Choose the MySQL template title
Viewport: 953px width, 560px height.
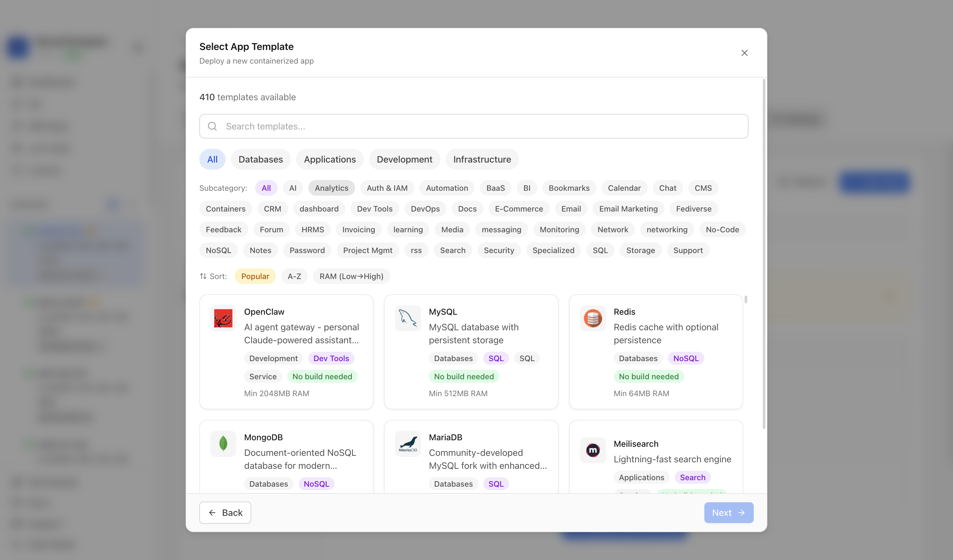[x=443, y=312]
